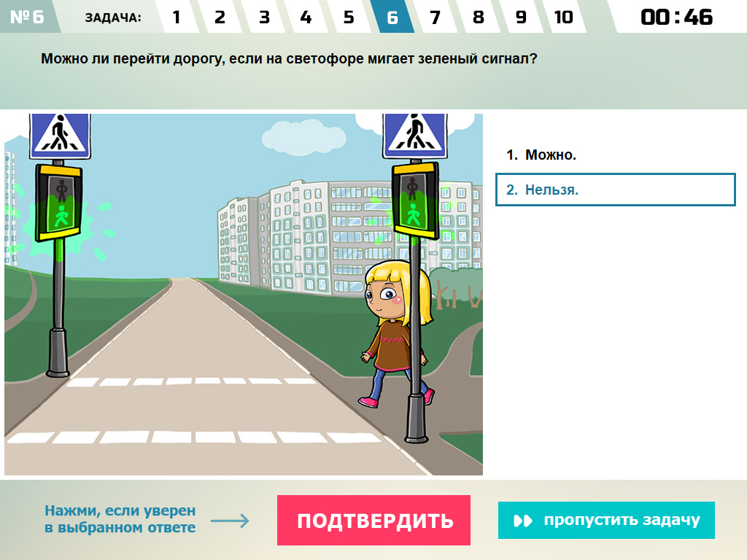Click the active task 6 tab
The height and width of the screenshot is (560, 747).
(392, 17)
